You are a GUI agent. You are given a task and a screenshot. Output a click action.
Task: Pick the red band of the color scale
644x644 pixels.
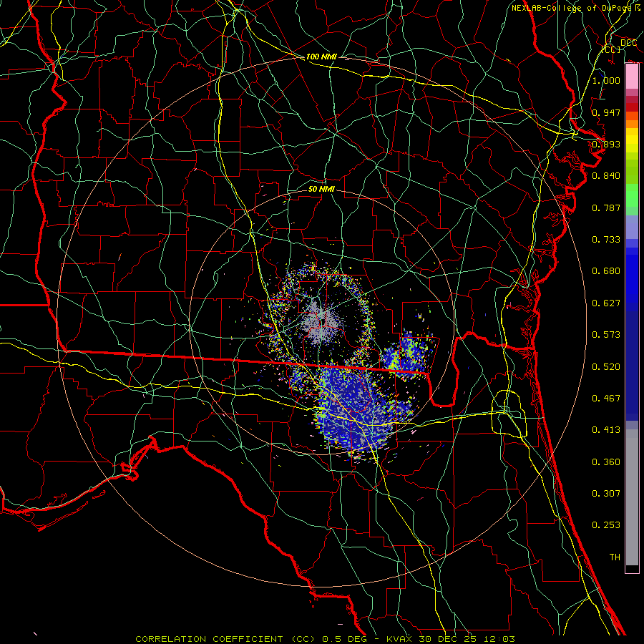coord(632,107)
